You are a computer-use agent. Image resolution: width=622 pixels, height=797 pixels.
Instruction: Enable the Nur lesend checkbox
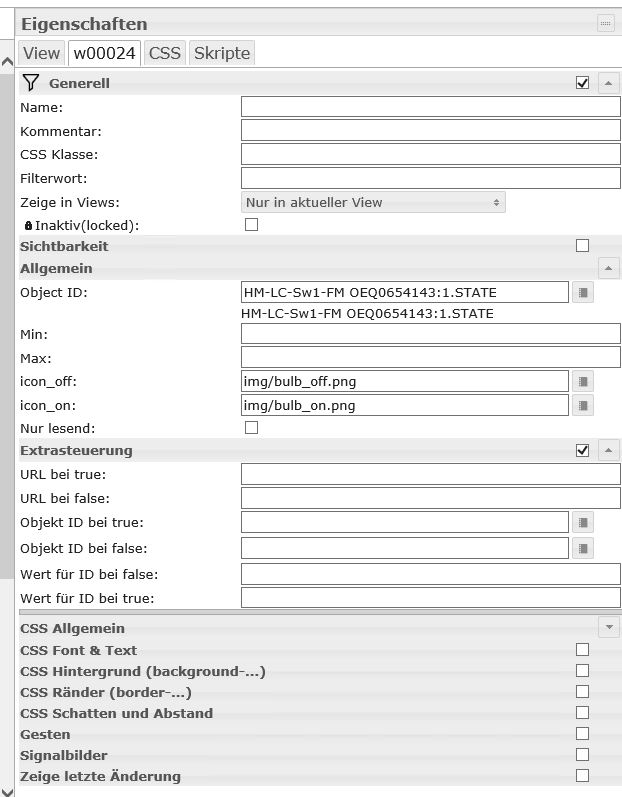252,427
